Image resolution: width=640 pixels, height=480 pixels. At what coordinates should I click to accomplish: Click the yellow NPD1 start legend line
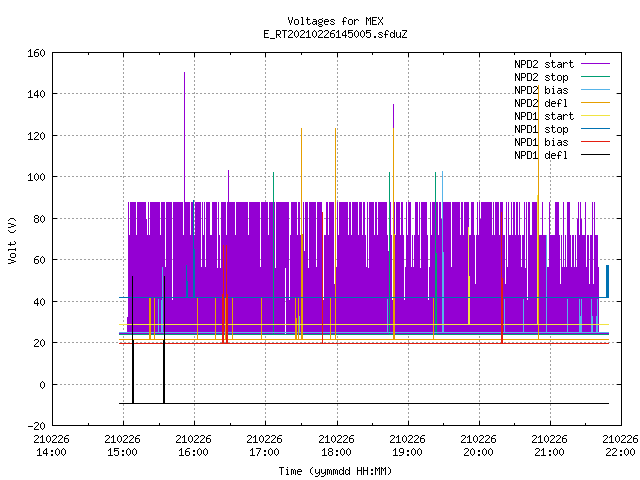[x=595, y=116]
